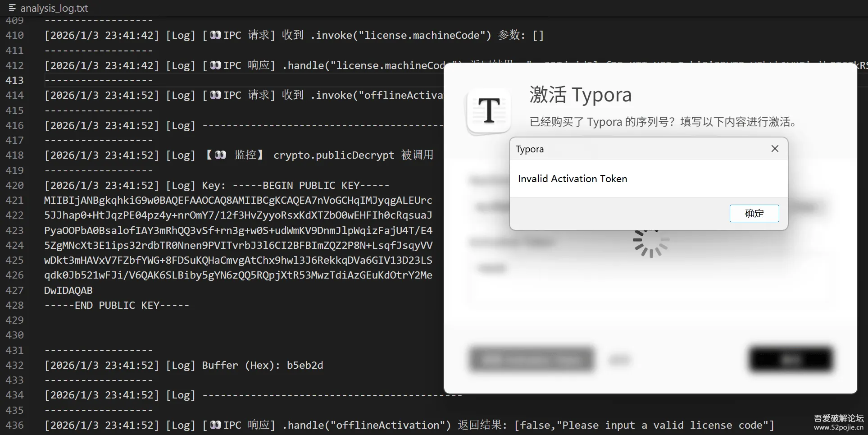Click the X on the Typora message box
Viewport: 868px width, 435px height.
point(775,149)
